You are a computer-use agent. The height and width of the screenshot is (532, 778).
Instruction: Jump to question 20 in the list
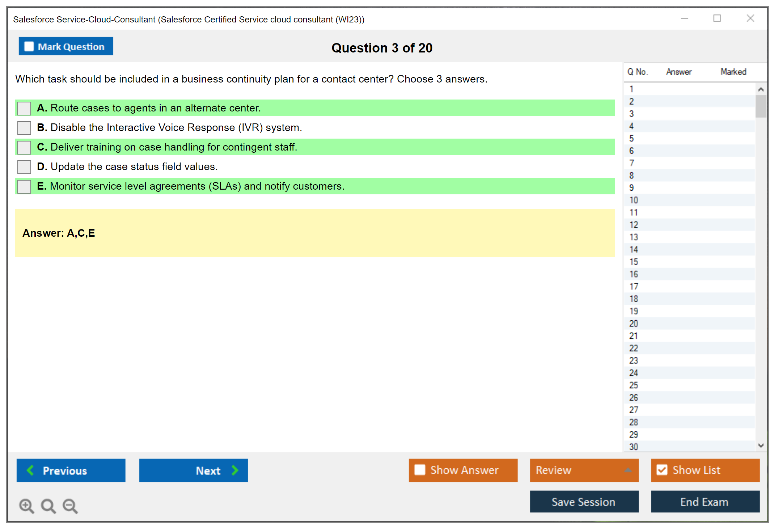(634, 324)
